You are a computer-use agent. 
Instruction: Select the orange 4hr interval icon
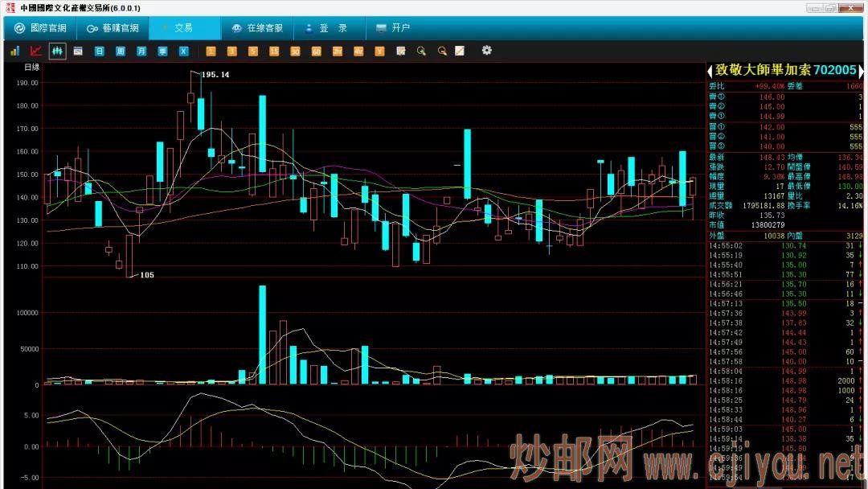tap(358, 51)
